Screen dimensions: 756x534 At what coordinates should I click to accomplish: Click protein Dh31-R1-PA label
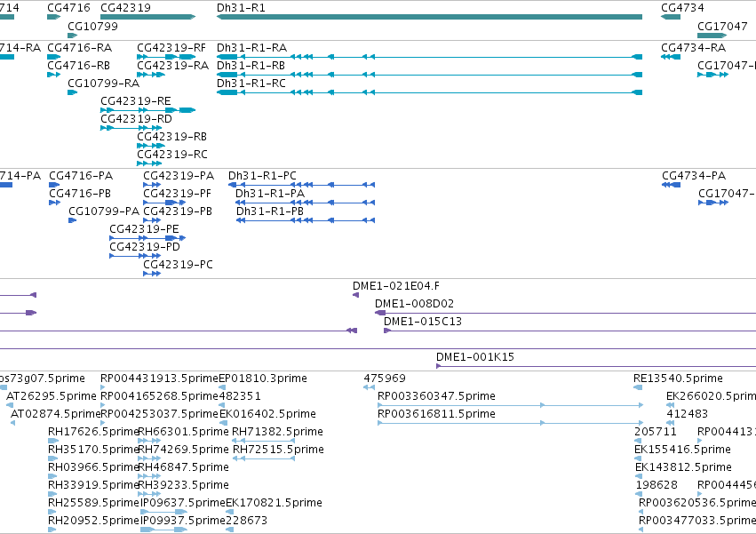coord(270,194)
